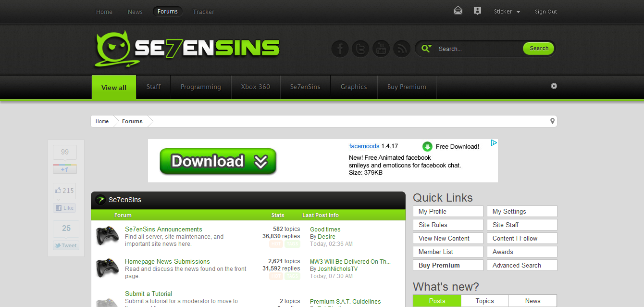
Task: Open the Facebook social icon
Action: 340,49
